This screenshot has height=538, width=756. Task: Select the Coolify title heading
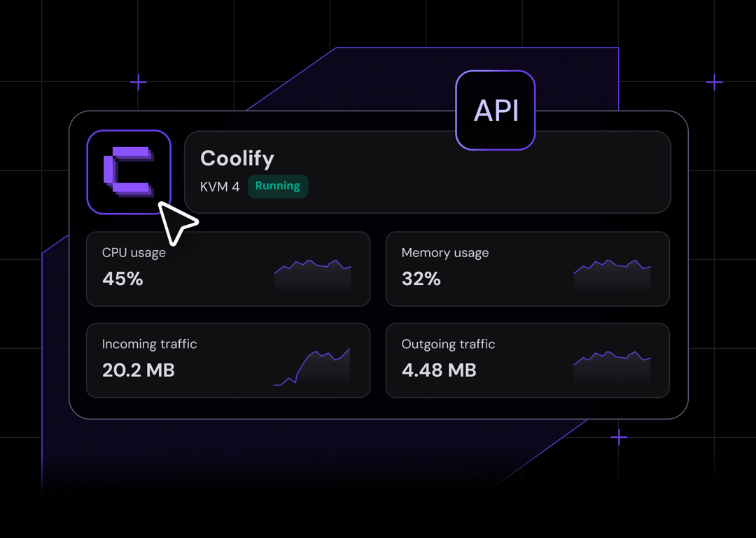click(x=237, y=158)
